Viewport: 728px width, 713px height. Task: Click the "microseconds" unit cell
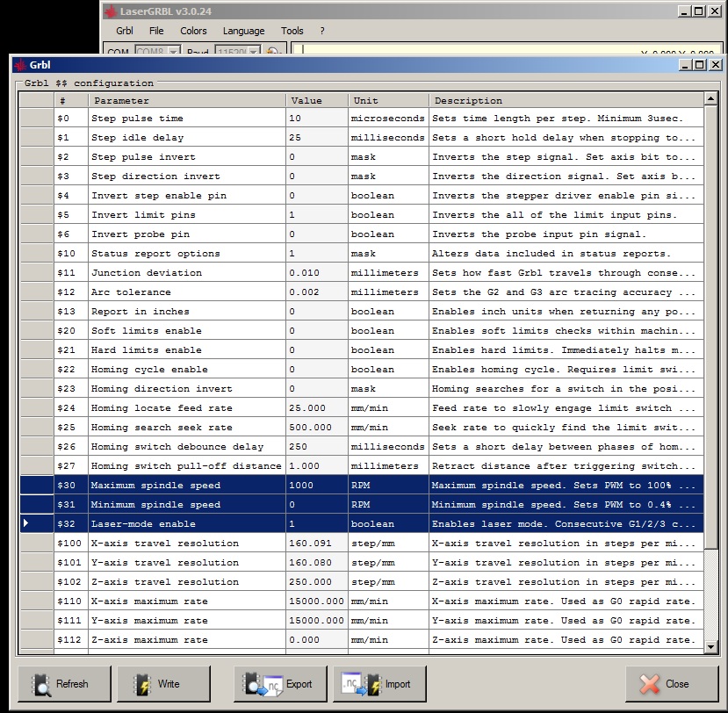[389, 119]
